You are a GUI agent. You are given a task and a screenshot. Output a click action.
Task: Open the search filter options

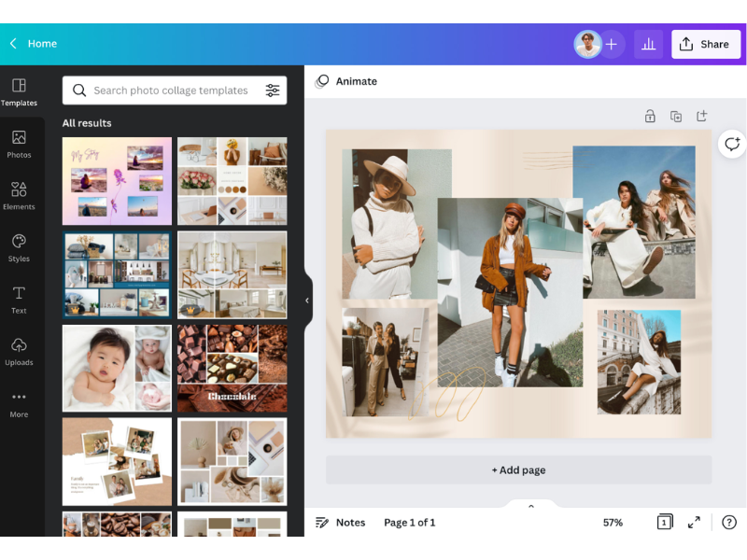point(273,91)
